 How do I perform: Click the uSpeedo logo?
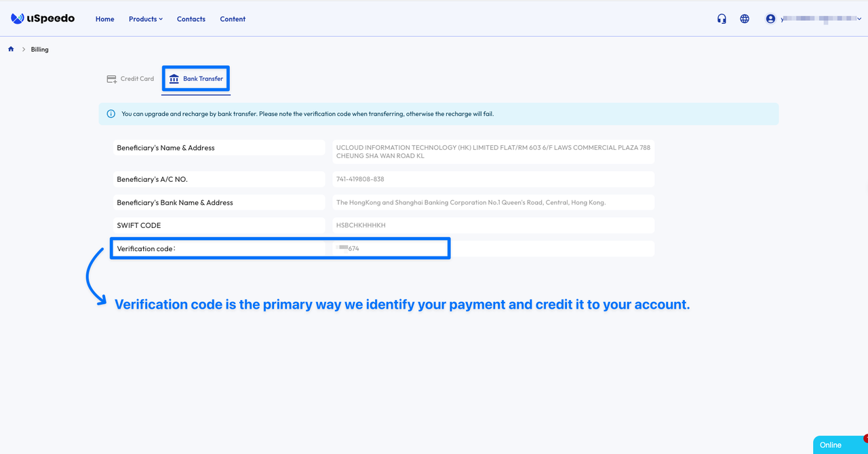42,18
